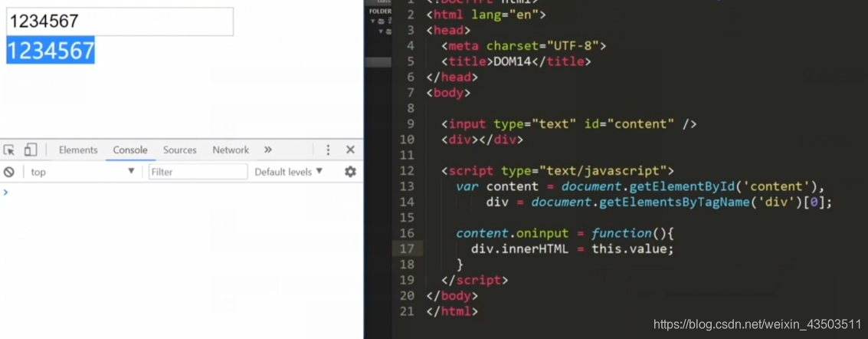Collapse the nested folder arrow in sidebar
The height and width of the screenshot is (339, 868).
(381, 31)
